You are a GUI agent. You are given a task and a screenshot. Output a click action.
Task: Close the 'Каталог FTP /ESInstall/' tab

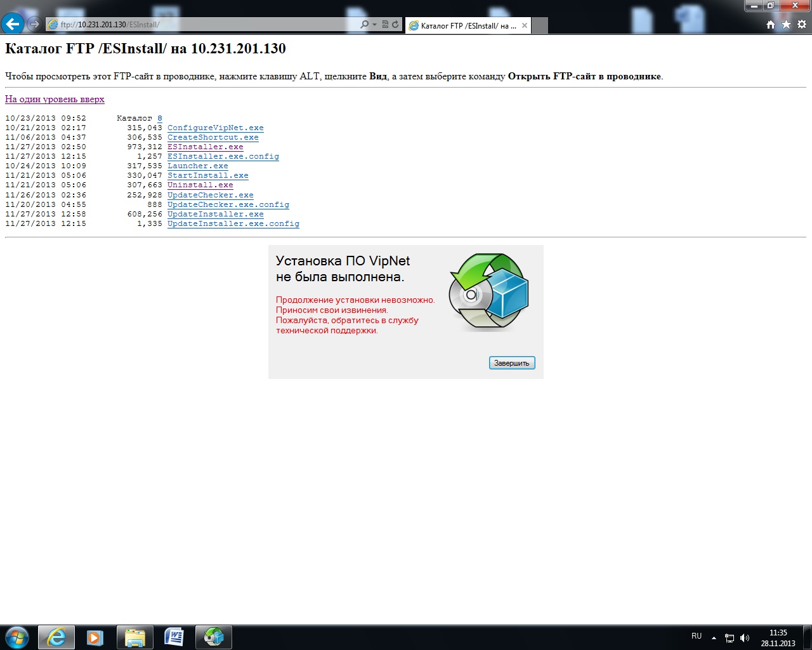click(x=524, y=26)
